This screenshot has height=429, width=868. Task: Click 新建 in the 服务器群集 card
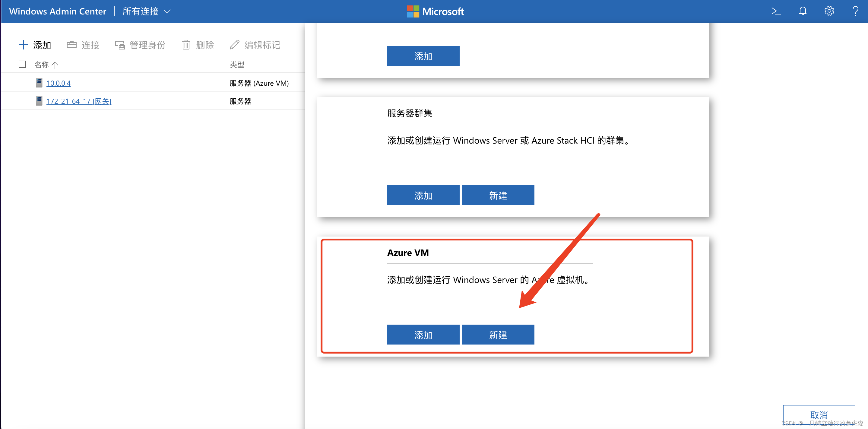[498, 195]
